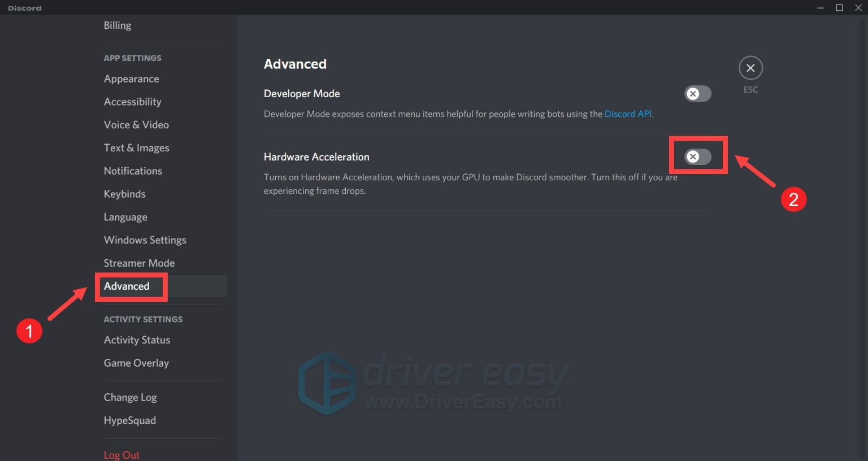Close settings with the ESC button

[750, 68]
